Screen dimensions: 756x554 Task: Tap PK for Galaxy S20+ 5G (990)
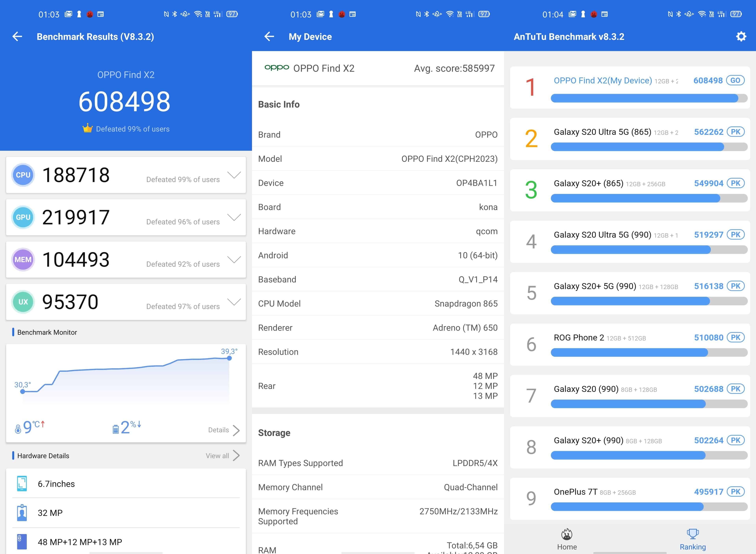point(736,286)
